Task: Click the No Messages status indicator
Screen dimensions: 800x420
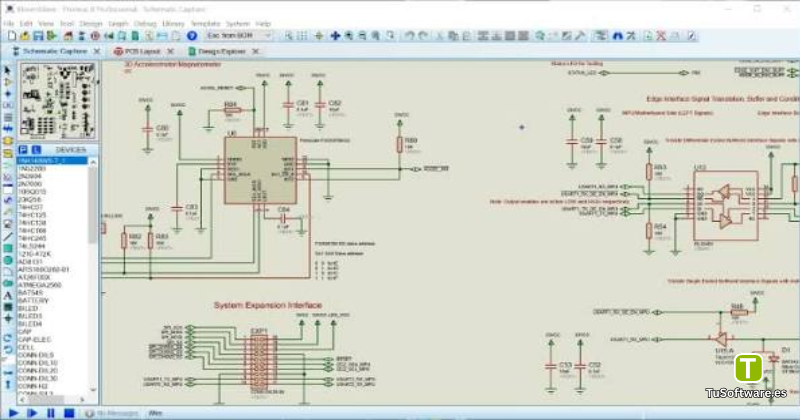Action: pos(112,413)
